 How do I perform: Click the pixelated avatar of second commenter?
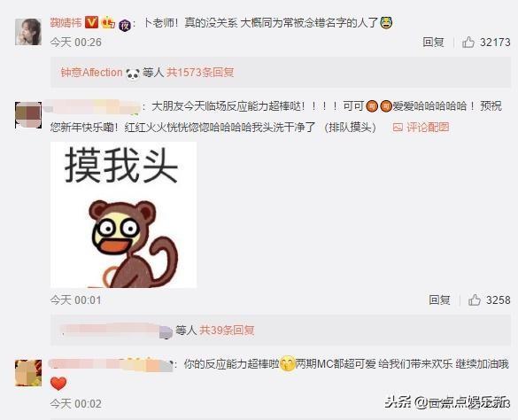click(28, 115)
